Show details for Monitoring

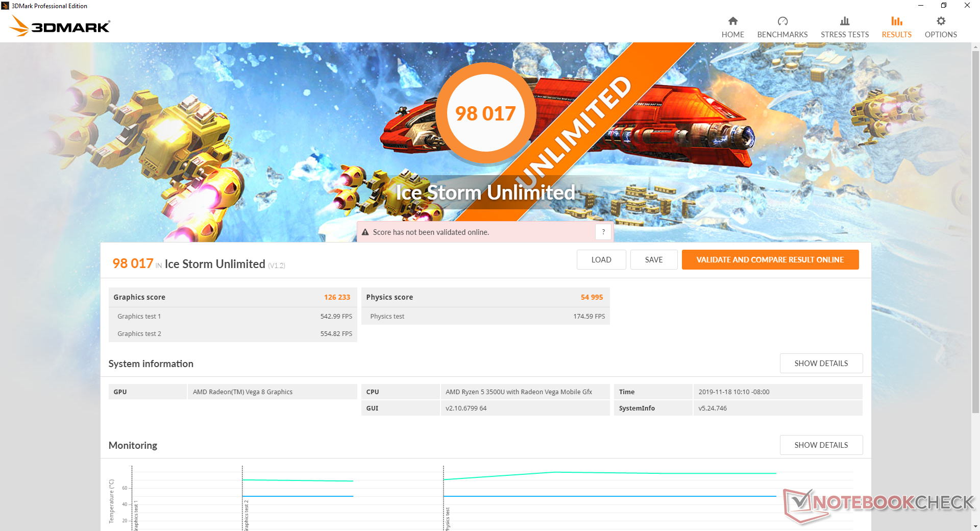[x=821, y=445]
